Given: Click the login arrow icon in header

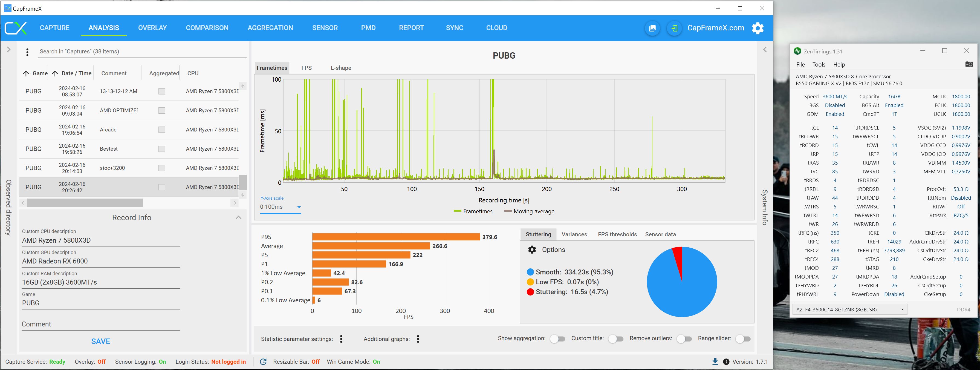Looking at the screenshot, I should (x=674, y=28).
